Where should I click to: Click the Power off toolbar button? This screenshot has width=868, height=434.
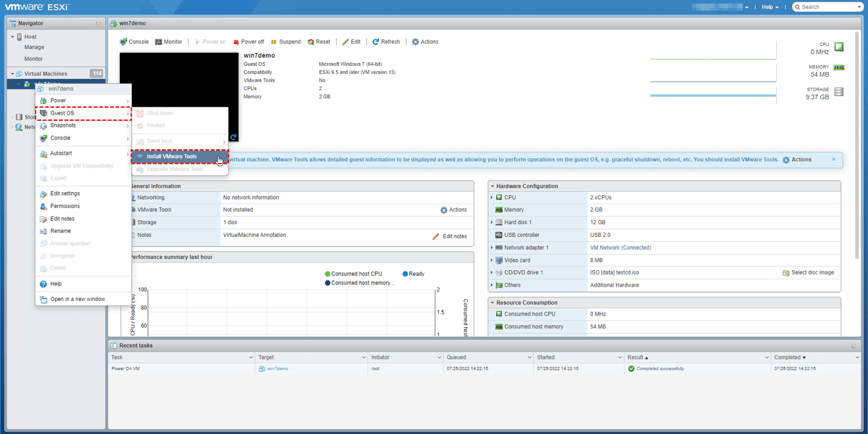tap(248, 42)
